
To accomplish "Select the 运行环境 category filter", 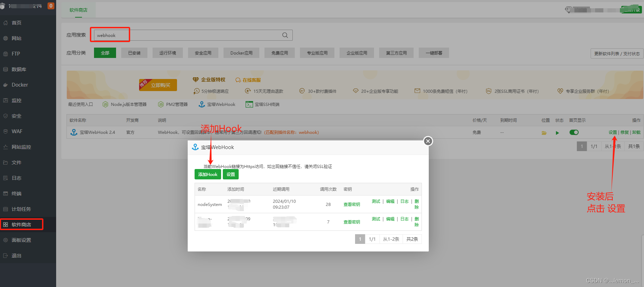I will (168, 53).
